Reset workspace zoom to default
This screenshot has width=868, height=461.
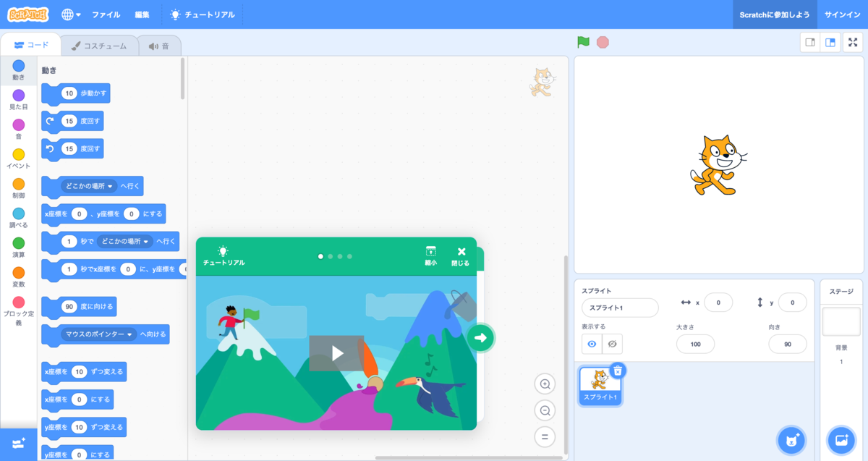545,436
